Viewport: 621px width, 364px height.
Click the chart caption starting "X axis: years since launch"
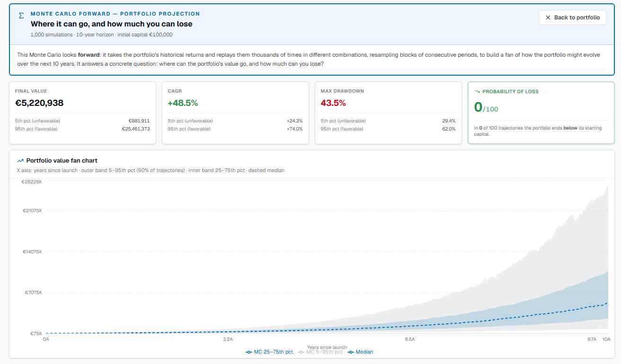click(151, 170)
